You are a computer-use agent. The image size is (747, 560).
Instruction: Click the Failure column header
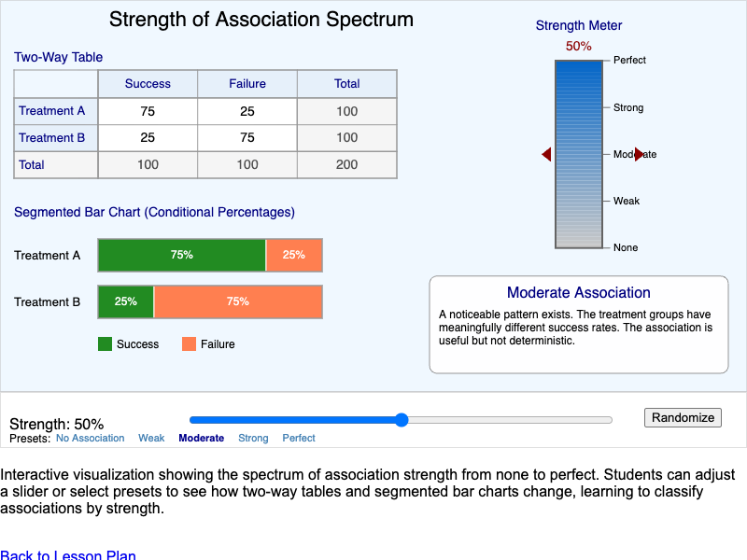pos(247,84)
